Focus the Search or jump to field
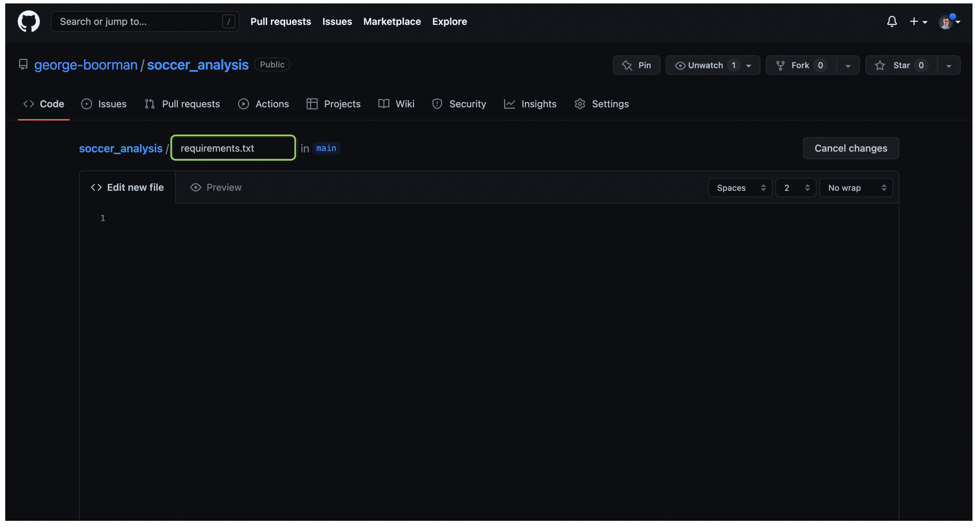 tap(145, 21)
